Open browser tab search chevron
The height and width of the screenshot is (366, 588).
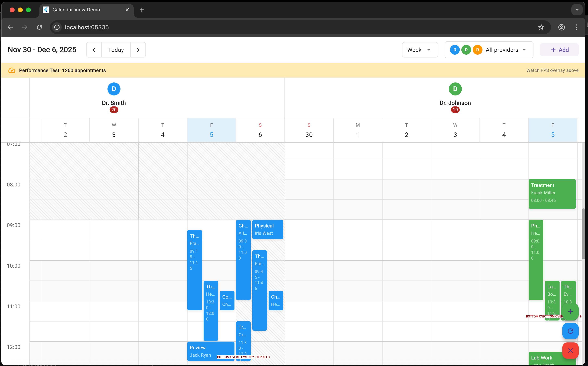tap(577, 10)
